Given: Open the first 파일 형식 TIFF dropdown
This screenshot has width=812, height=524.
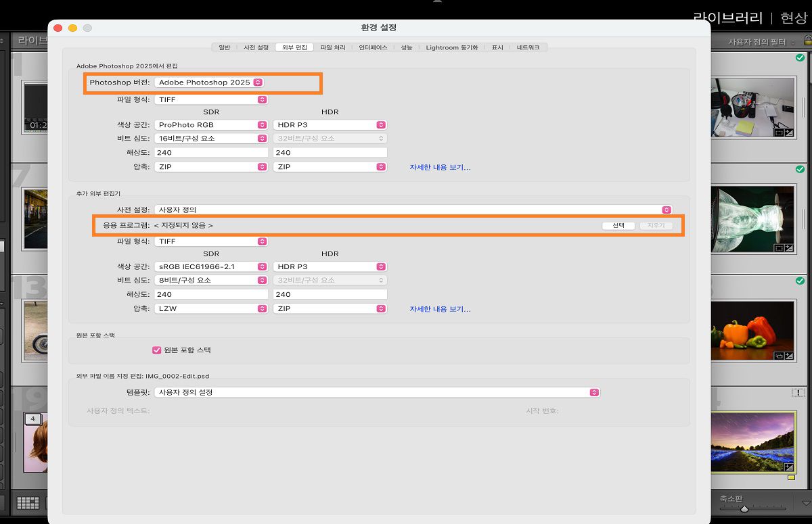Looking at the screenshot, I should [211, 99].
